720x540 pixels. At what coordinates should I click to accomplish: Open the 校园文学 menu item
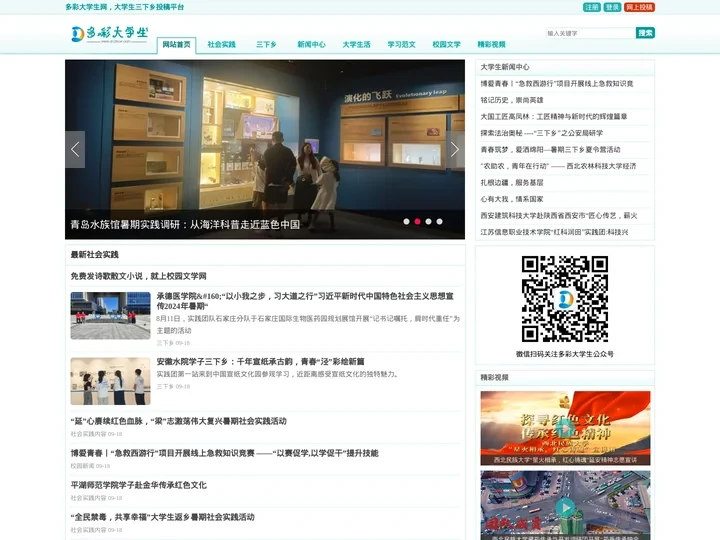pyautogui.click(x=446, y=45)
